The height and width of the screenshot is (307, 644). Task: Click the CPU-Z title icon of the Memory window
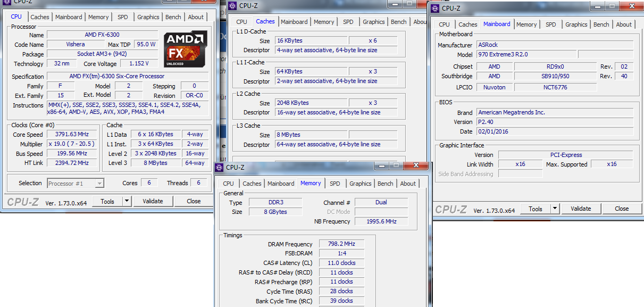pyautogui.click(x=219, y=167)
